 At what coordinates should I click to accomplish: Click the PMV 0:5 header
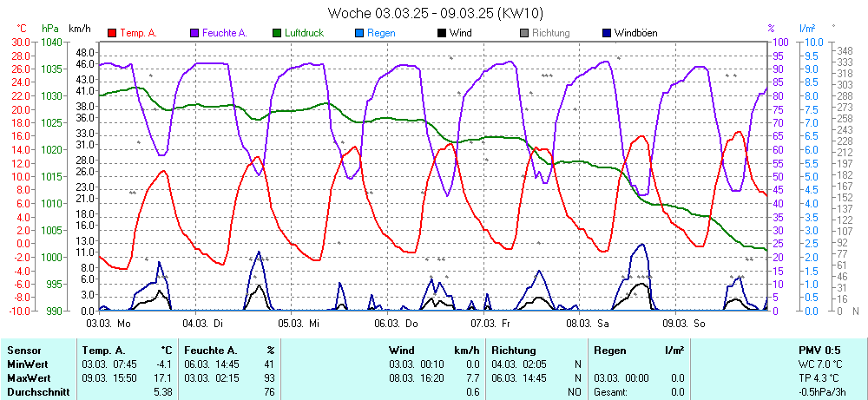point(819,350)
